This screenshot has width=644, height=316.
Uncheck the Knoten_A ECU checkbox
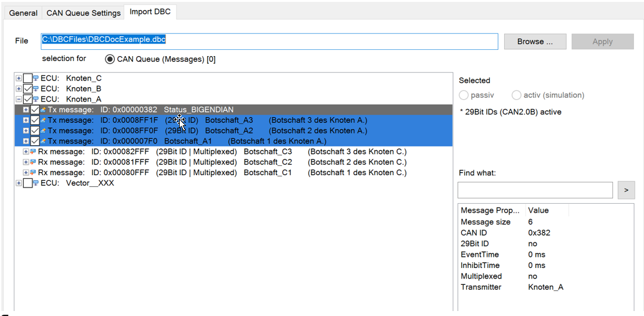coord(27,99)
